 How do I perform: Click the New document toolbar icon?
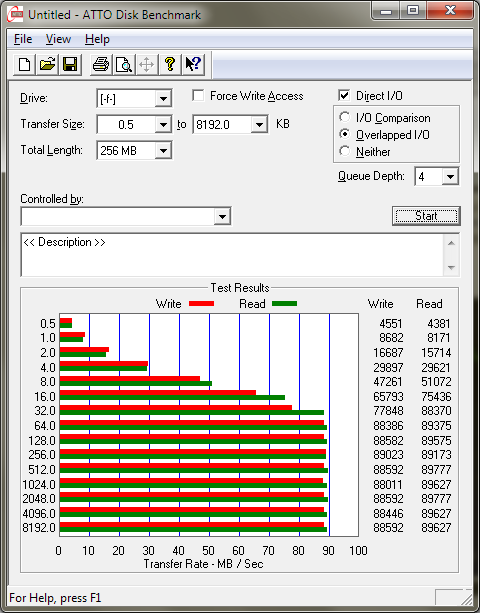(24, 64)
